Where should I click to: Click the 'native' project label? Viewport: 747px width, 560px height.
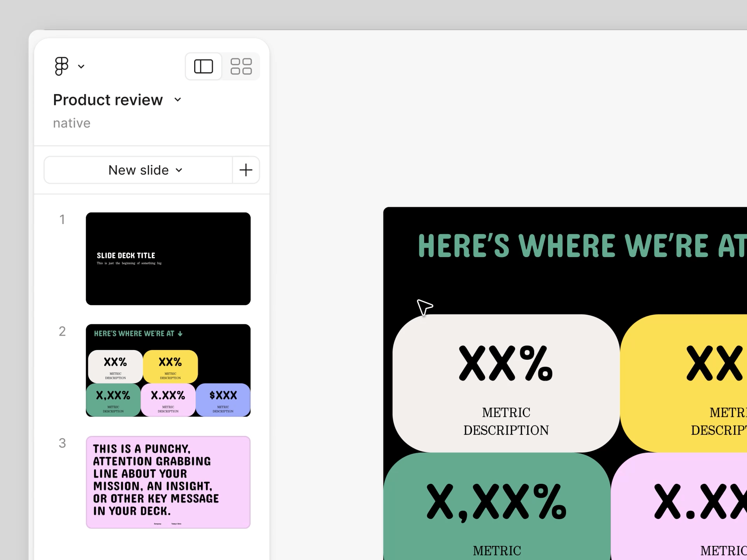coord(72,123)
